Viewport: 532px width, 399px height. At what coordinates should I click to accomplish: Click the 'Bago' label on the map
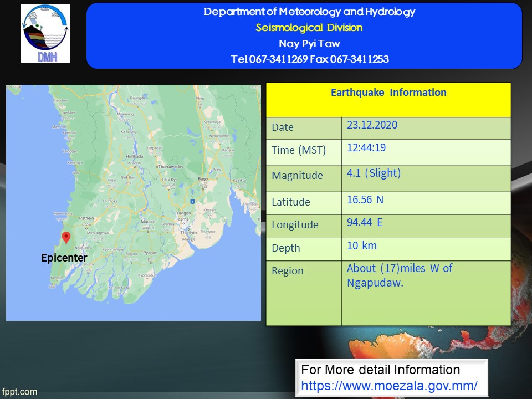pos(203,179)
